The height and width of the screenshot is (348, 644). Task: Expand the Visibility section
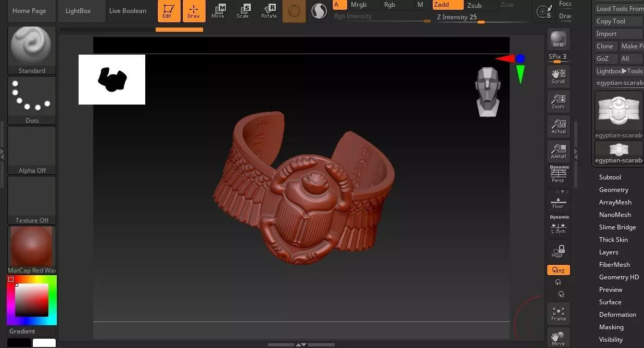tap(611, 340)
